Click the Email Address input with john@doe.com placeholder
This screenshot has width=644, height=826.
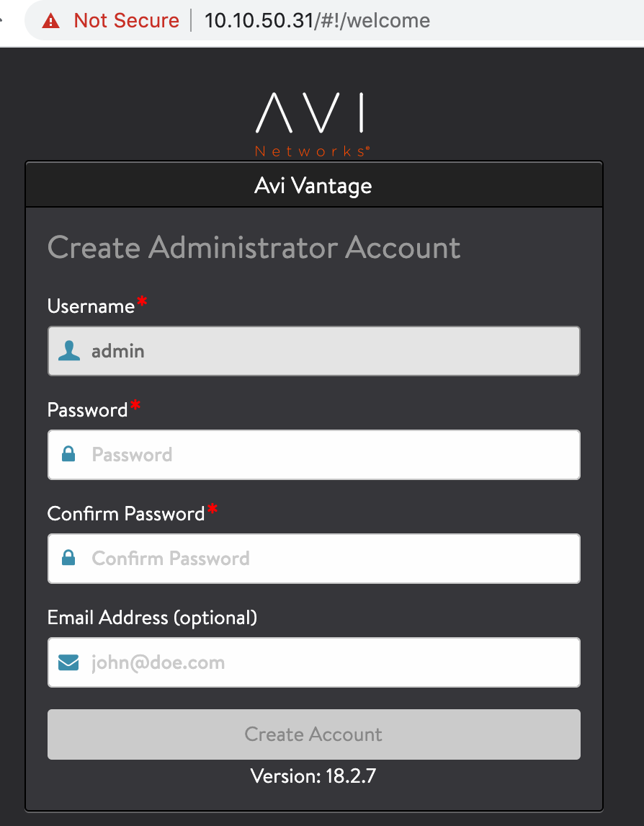tap(314, 662)
